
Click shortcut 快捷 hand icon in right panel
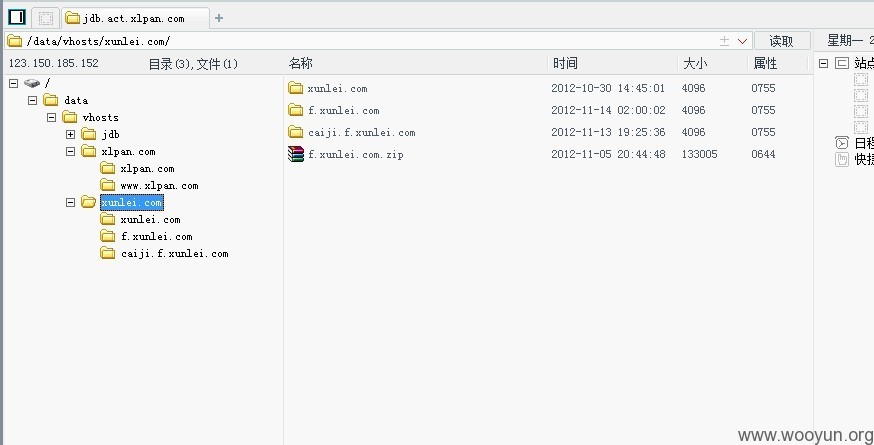(x=842, y=159)
